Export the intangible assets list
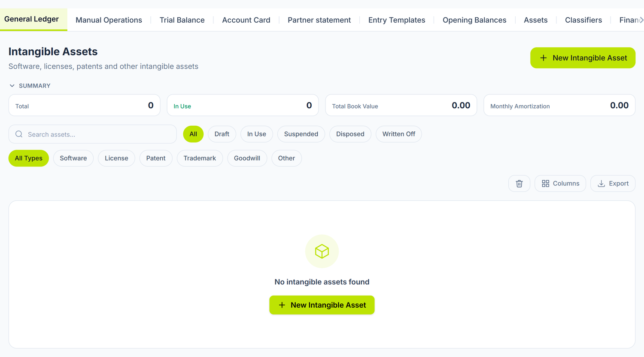The height and width of the screenshot is (357, 644). coord(613,184)
